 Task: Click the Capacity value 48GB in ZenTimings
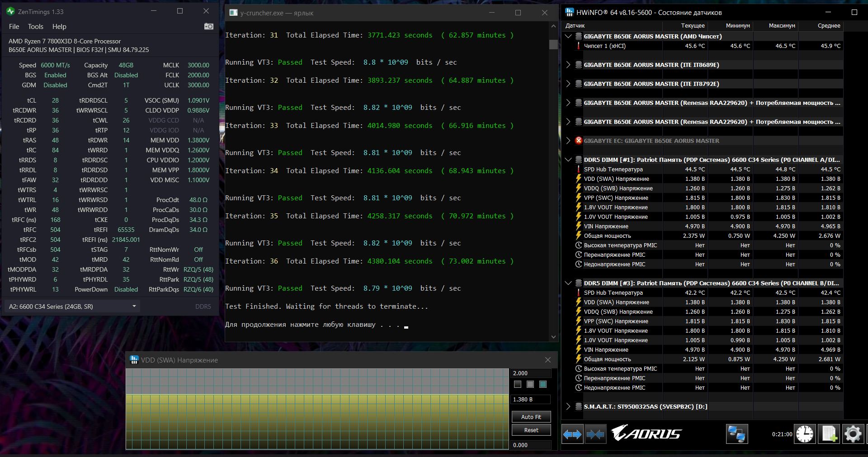126,65
